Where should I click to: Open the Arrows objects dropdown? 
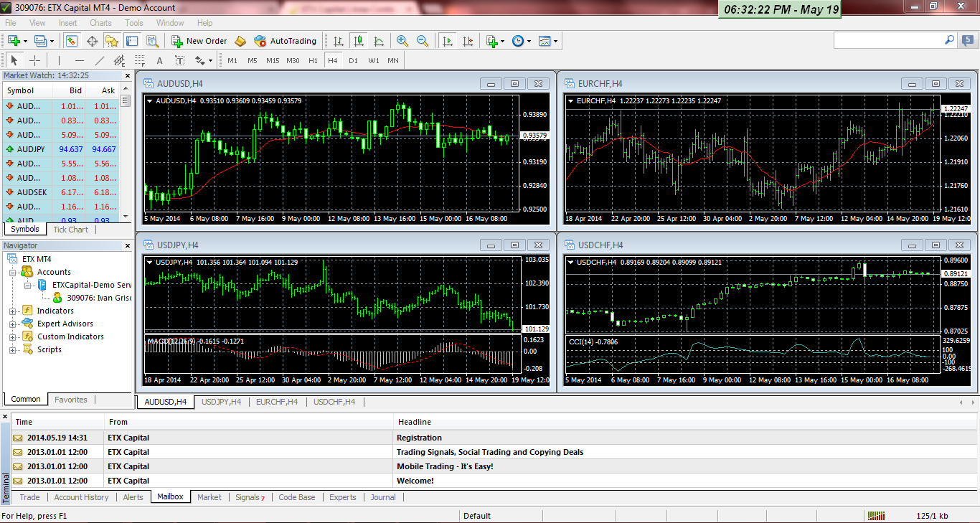pyautogui.click(x=202, y=60)
